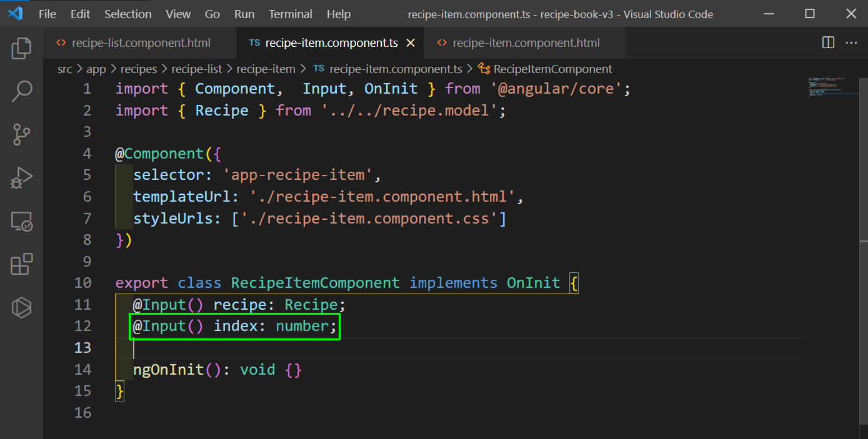Click line number 10 in the gutter

(x=82, y=283)
